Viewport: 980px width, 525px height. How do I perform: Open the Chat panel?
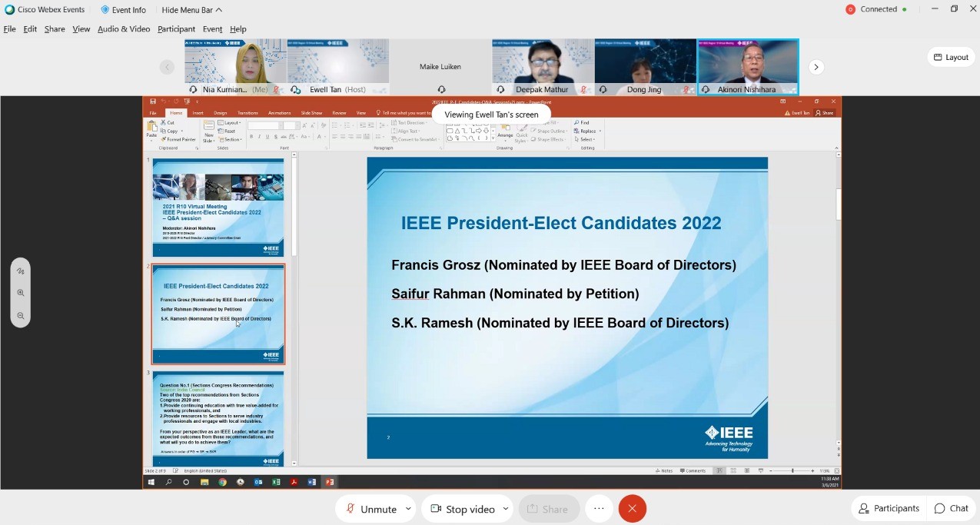click(x=952, y=508)
